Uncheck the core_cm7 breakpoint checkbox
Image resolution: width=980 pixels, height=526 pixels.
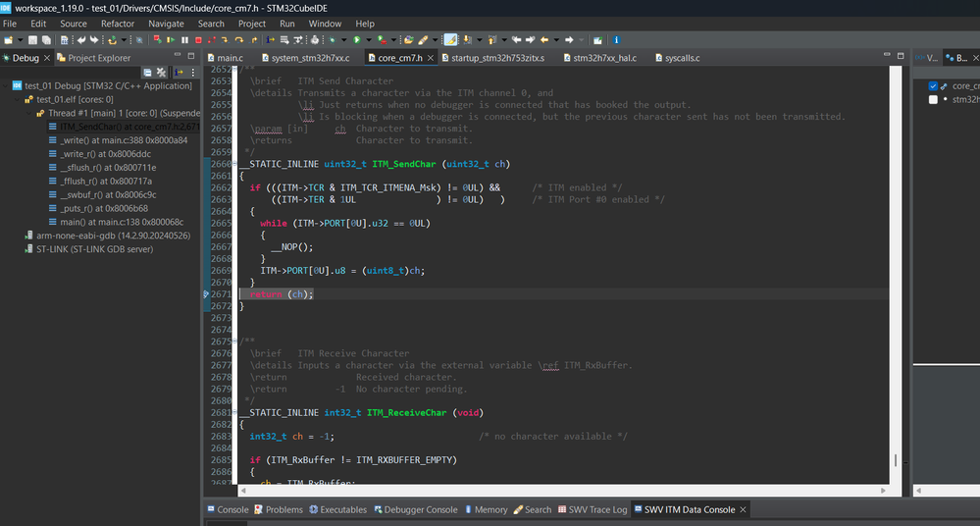point(933,86)
